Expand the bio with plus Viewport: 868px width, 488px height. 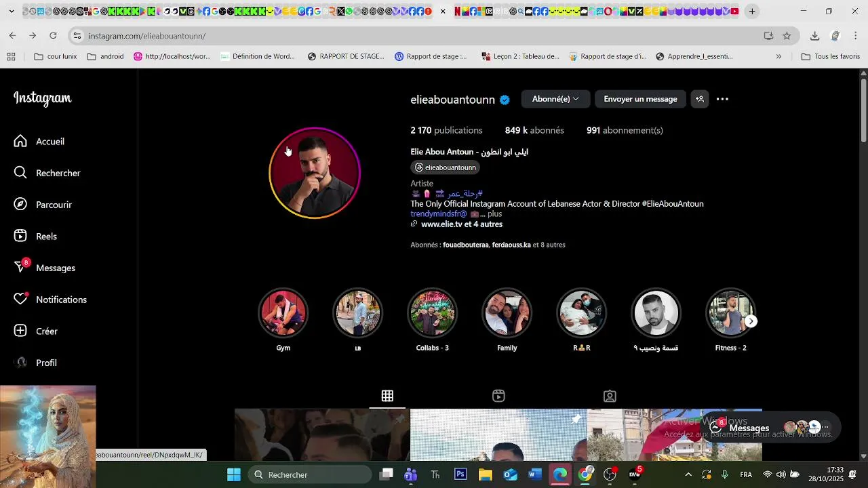pyautogui.click(x=494, y=213)
